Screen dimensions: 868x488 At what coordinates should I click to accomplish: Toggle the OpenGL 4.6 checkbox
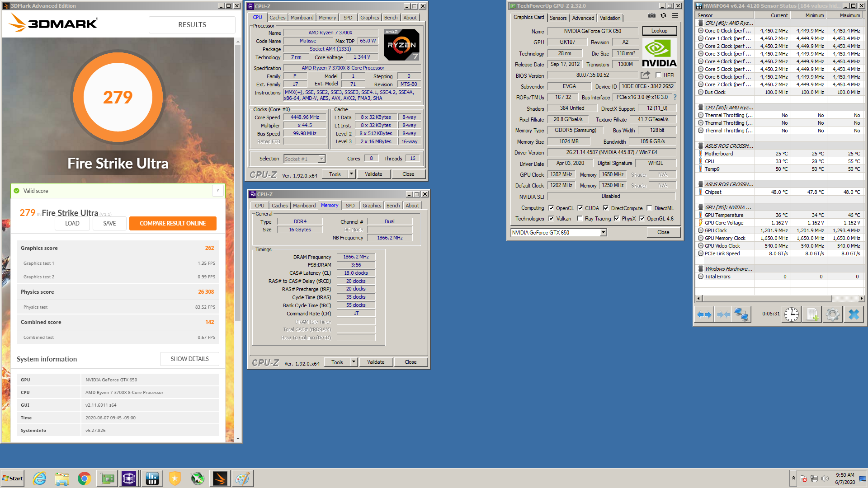pos(642,219)
